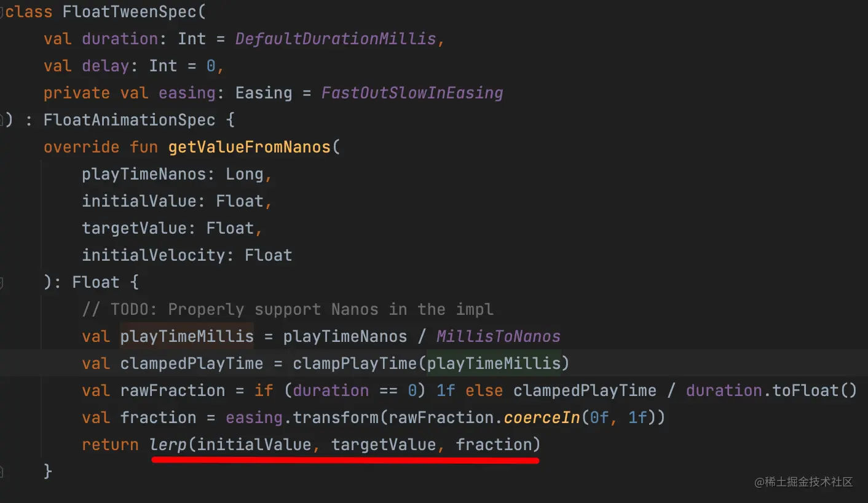
Task: Click the rawFraction variable declaration
Action: click(173, 390)
